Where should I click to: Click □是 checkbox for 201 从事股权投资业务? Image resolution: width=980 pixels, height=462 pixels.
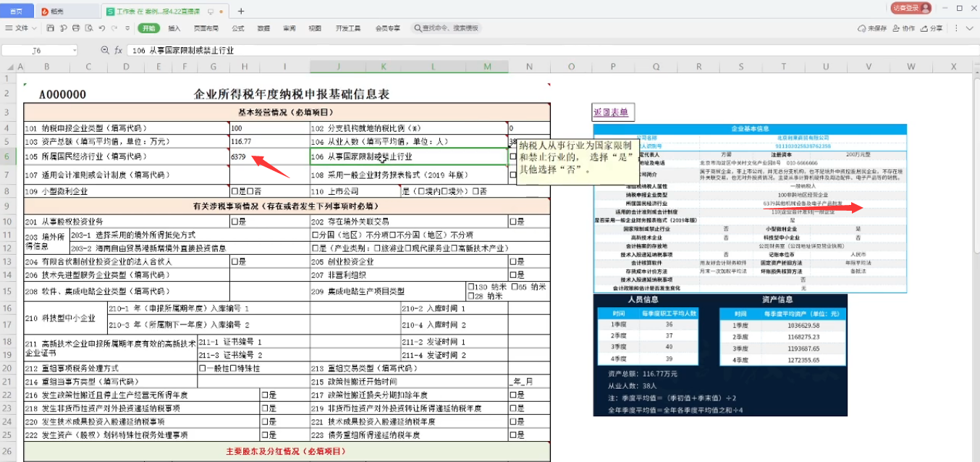(x=270, y=221)
